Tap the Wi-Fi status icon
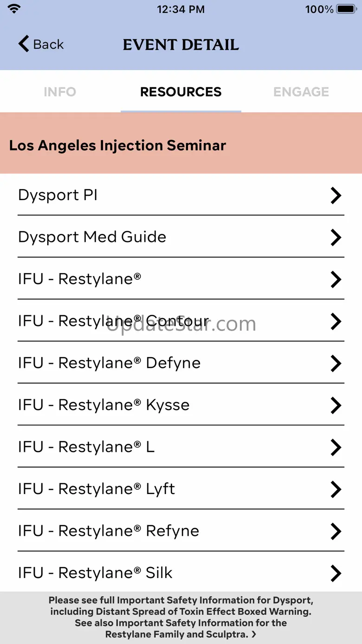 [14, 9]
